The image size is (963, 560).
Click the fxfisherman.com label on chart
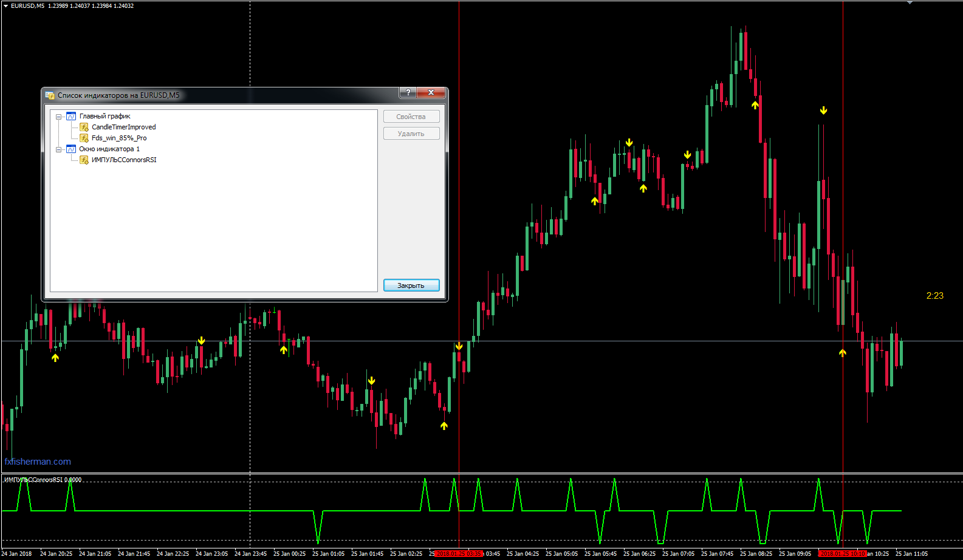(x=38, y=462)
